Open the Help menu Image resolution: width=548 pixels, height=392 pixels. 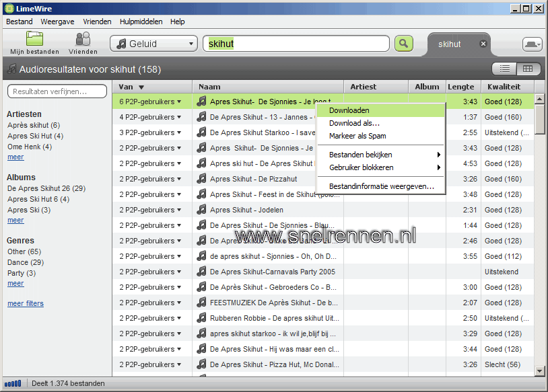(x=178, y=22)
